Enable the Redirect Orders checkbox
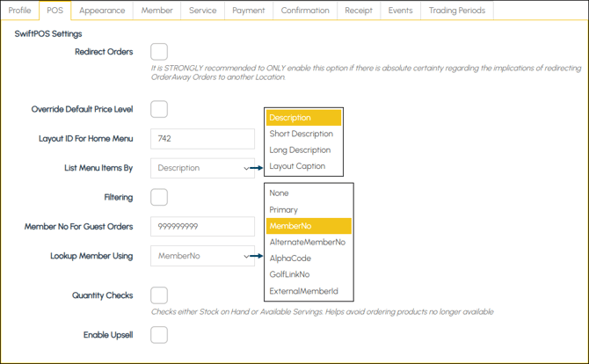 coord(159,52)
